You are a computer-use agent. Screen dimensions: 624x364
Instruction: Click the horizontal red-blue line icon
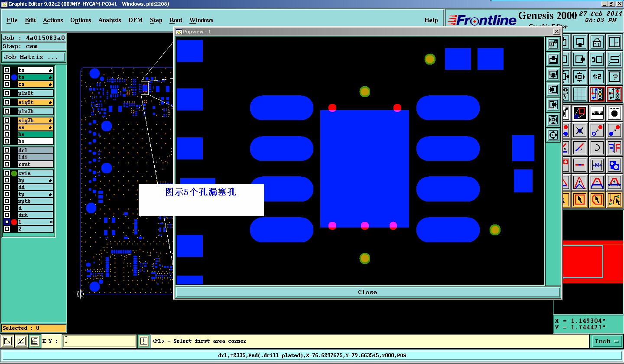(x=580, y=165)
